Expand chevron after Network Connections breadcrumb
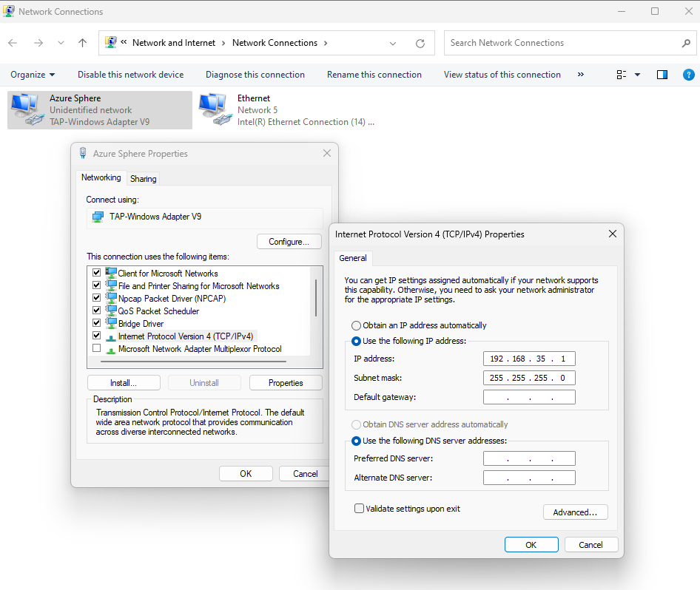700x590 pixels. 326,44
